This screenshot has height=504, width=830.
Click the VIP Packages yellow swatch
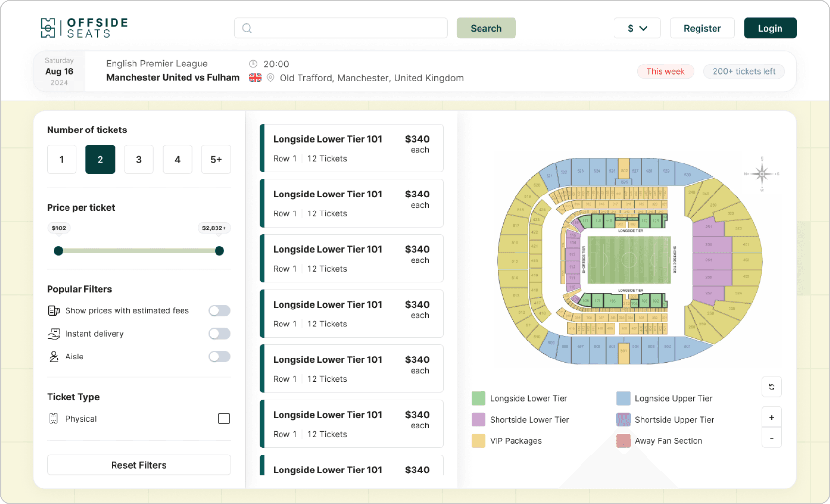pos(479,441)
